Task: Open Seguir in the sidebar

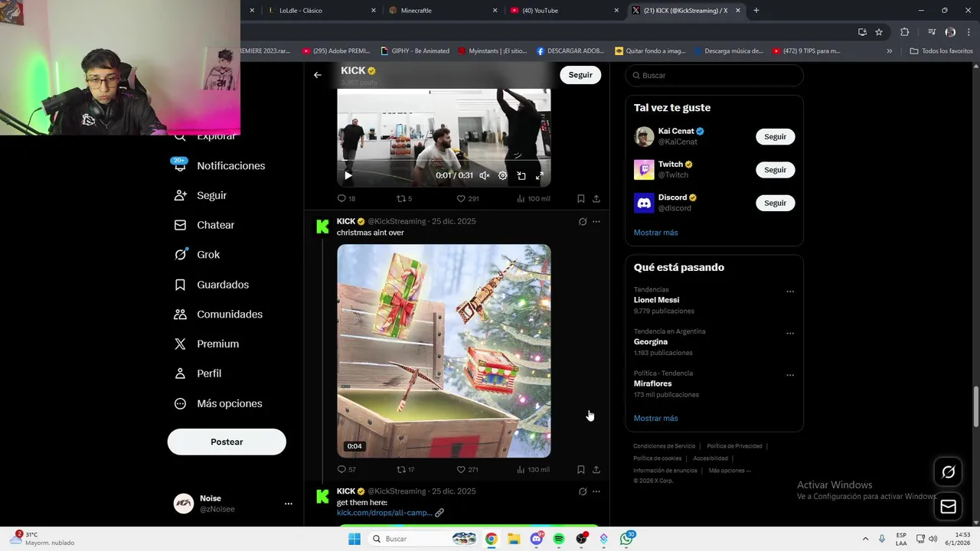Action: (201, 196)
